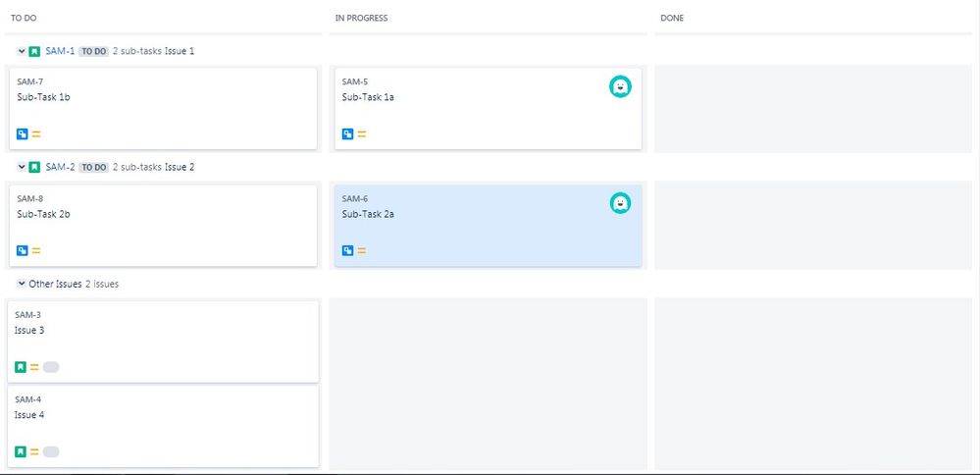
Task: Click the story type icon on SAM-4
Action: [21, 451]
